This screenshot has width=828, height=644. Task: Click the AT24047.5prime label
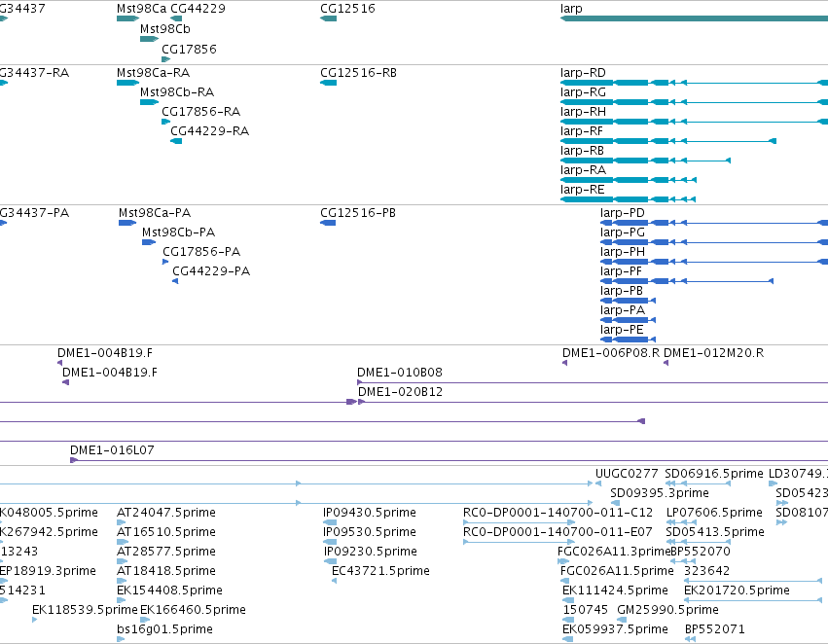tap(166, 513)
